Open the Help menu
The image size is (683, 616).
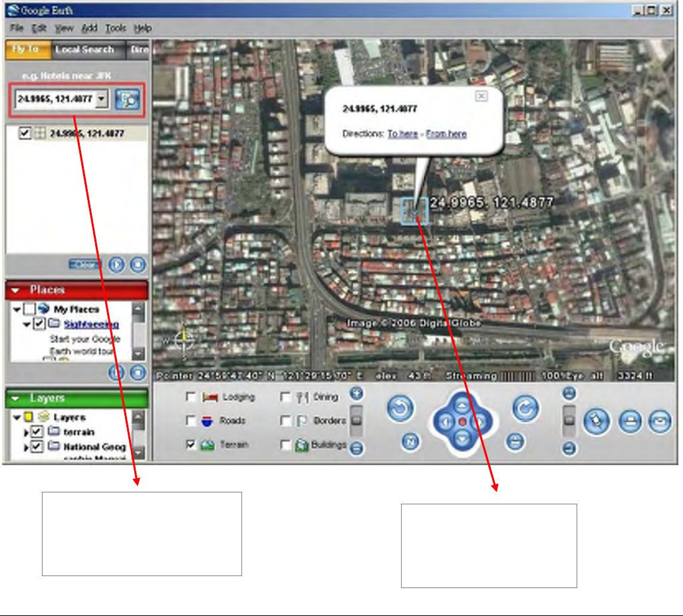[x=142, y=29]
